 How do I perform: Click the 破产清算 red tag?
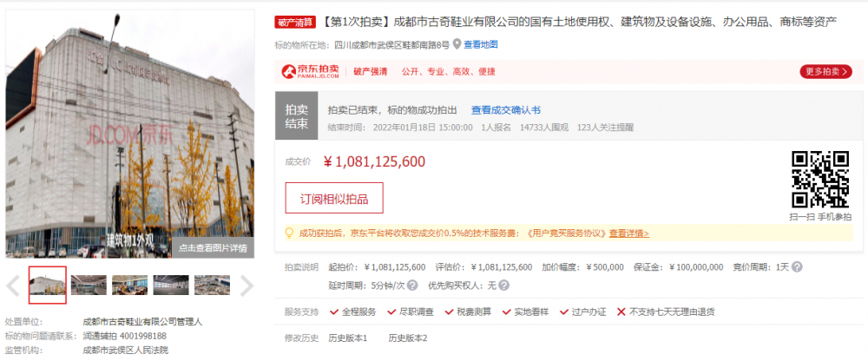point(295,23)
